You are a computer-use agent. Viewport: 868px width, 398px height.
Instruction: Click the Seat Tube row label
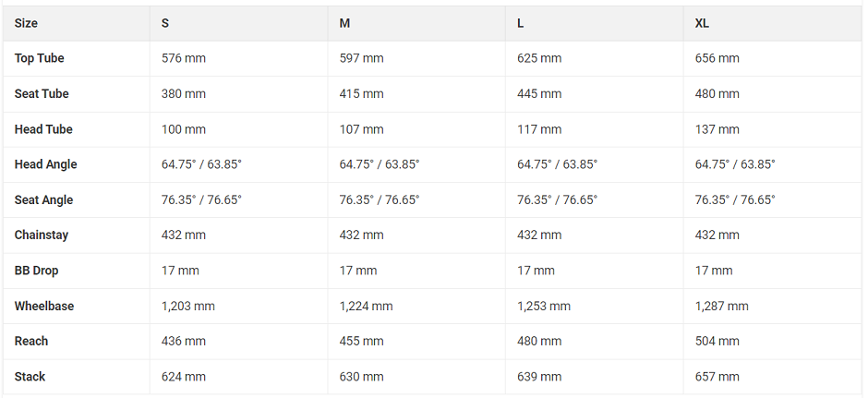[42, 93]
